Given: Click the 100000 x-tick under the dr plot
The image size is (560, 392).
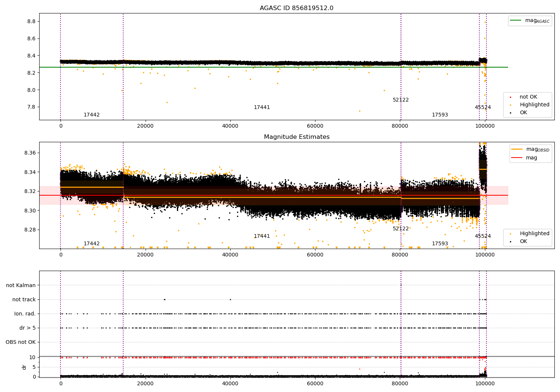Looking at the screenshot, I should [x=485, y=384].
